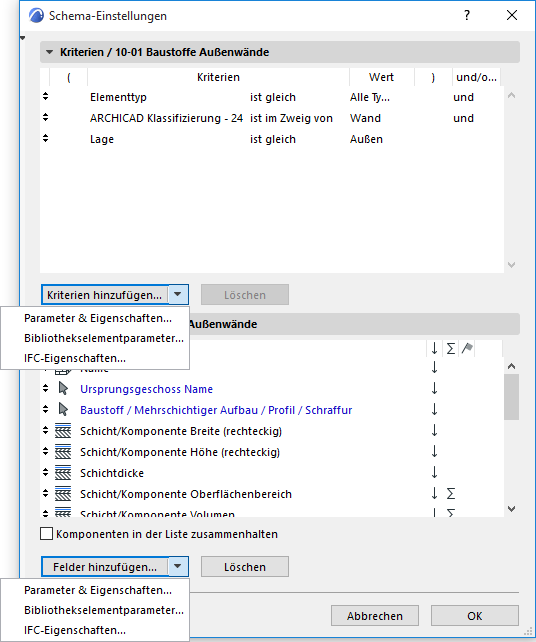Enable 'Komponenten in der Liste zusammenhalten'

point(46,534)
